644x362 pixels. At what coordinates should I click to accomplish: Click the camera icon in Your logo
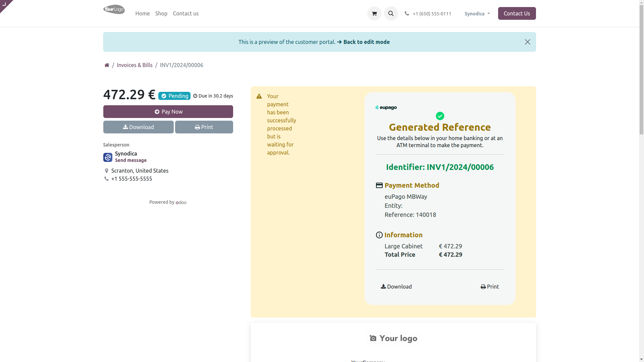click(x=373, y=338)
